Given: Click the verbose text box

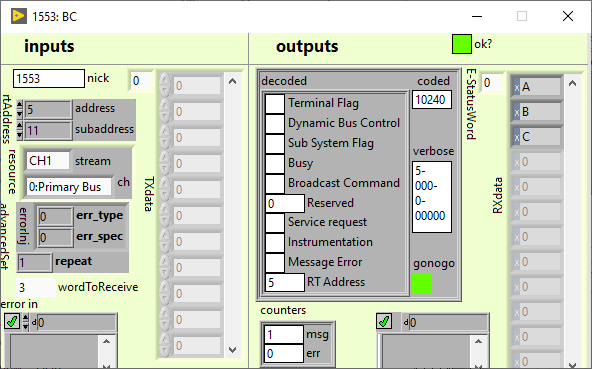Looking at the screenshot, I should [432, 197].
